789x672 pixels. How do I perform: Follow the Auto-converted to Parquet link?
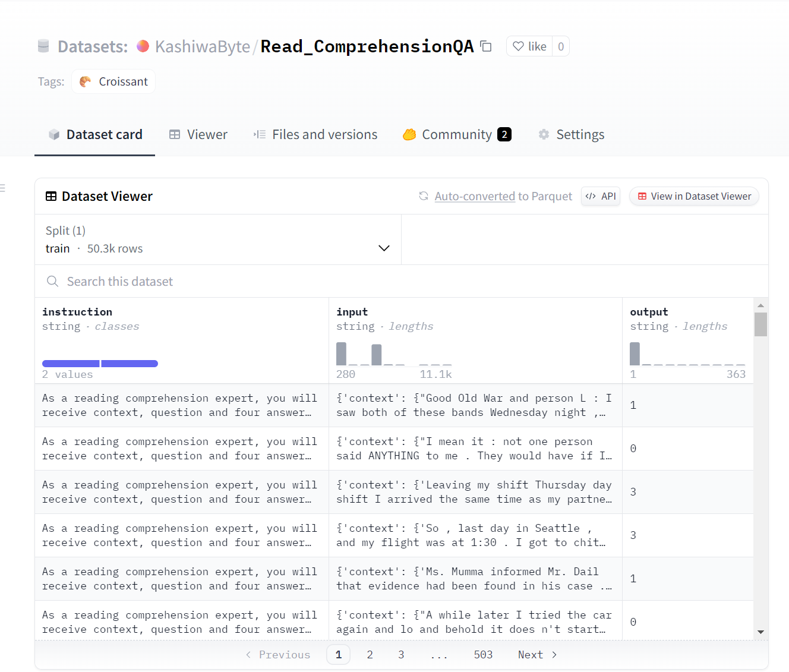[474, 196]
